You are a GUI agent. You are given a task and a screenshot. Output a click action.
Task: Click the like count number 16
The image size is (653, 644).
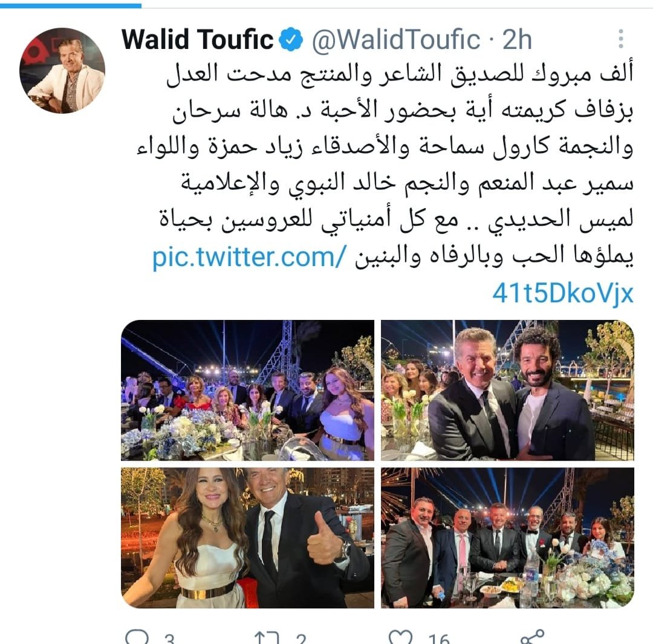point(438,639)
